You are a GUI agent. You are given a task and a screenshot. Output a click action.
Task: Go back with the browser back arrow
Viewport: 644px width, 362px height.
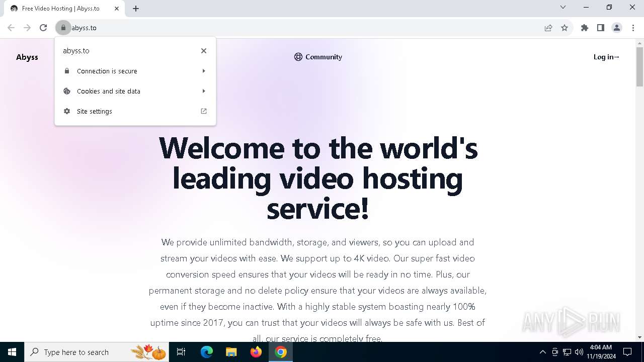pyautogui.click(x=11, y=28)
